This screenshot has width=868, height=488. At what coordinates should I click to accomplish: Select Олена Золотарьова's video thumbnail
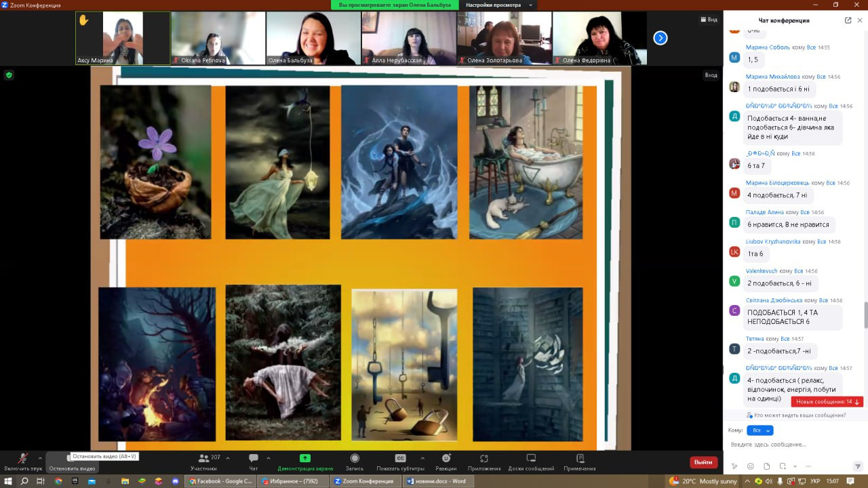[x=504, y=38]
